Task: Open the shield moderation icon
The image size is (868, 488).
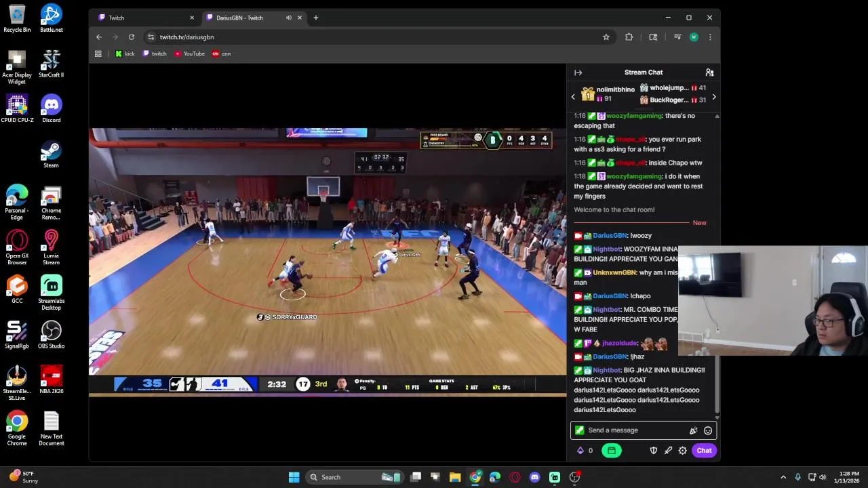Action: click(x=654, y=451)
